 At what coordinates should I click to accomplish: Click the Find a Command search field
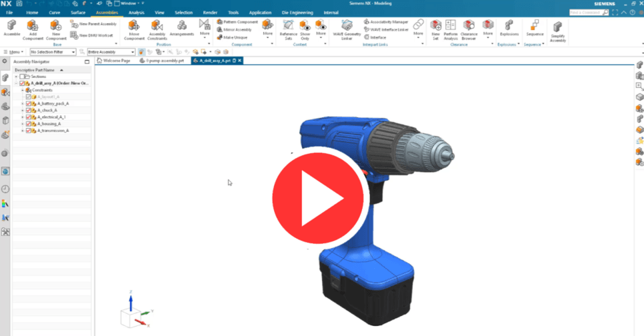[x=589, y=13]
